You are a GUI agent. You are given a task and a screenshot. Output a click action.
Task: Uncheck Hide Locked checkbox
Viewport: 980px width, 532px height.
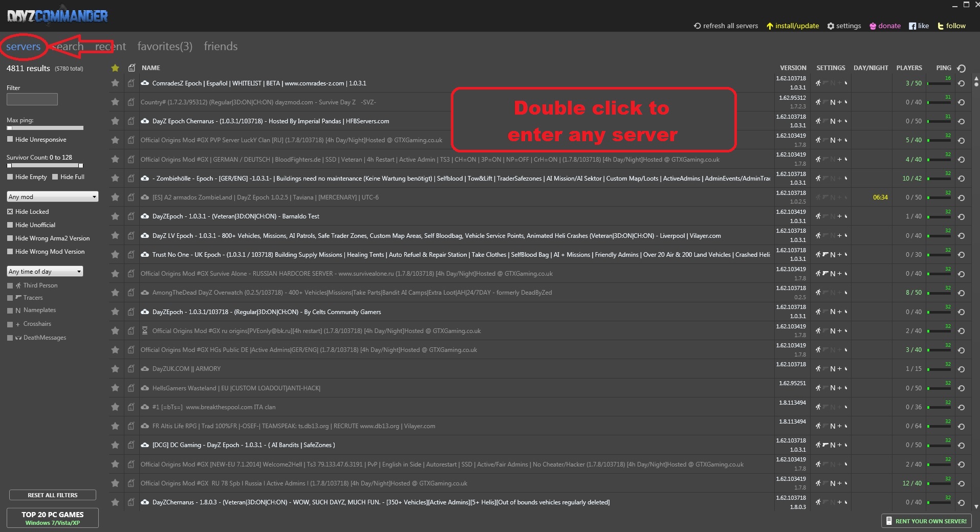[10, 211]
